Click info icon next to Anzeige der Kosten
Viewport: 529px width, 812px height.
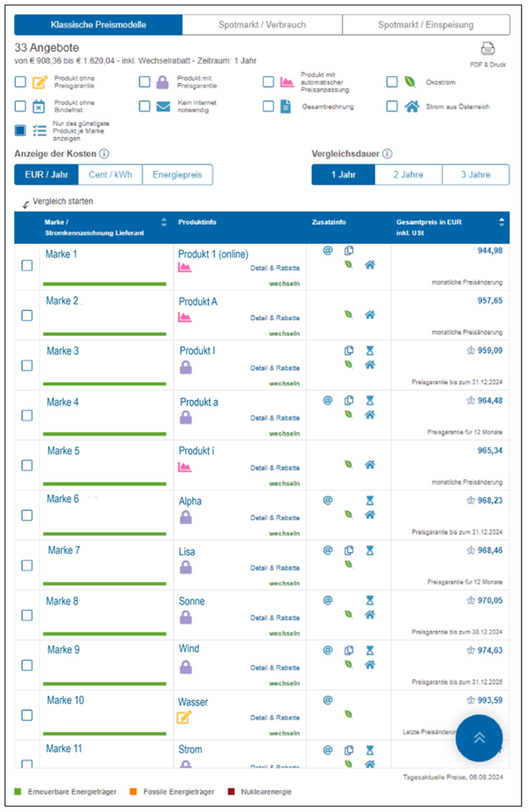[105, 154]
